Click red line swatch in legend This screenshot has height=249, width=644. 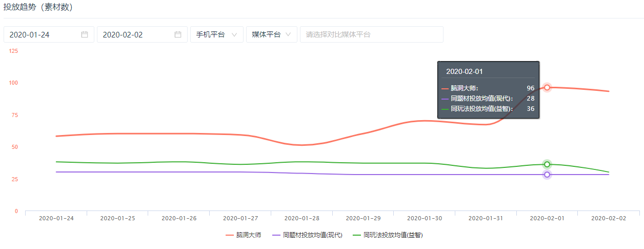coord(230,235)
